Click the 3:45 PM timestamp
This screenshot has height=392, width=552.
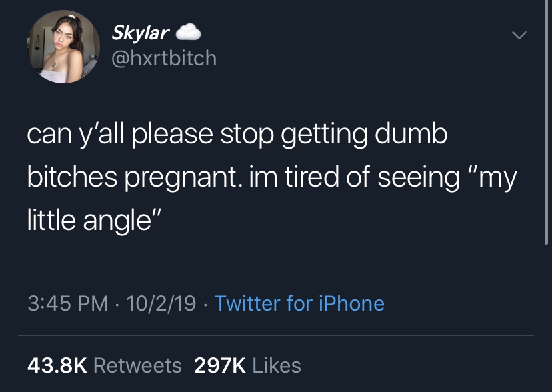67,304
